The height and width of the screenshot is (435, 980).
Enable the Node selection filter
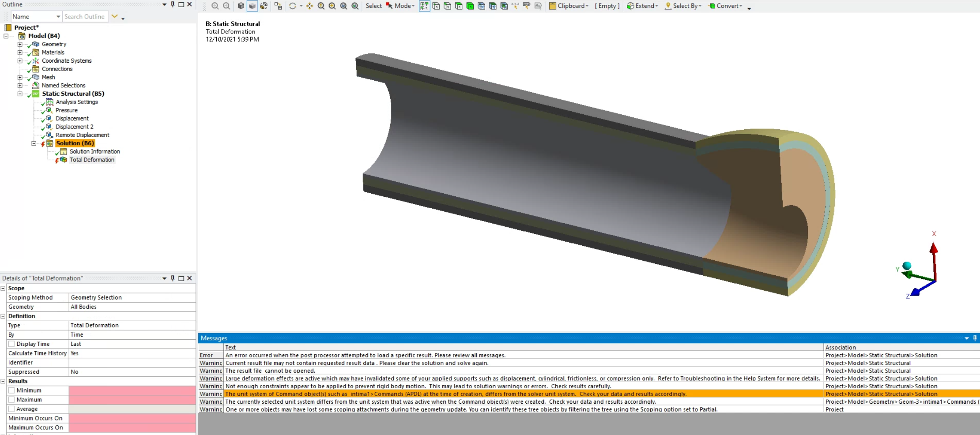click(481, 6)
